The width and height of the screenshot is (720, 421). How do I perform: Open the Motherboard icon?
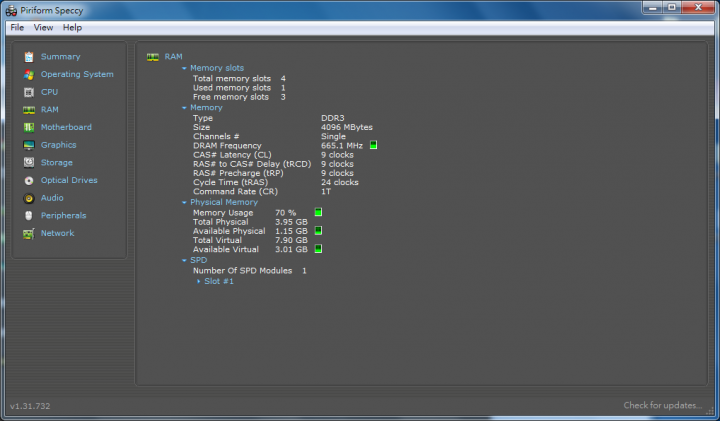click(x=29, y=127)
